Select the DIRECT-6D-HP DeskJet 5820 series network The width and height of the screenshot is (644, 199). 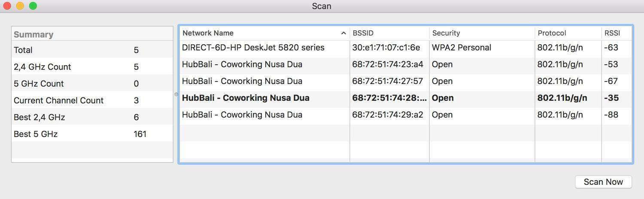click(x=406, y=48)
